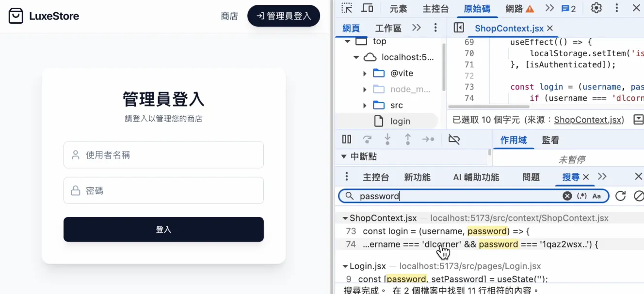Switch to the 元素 (Elements) panel

point(399,9)
